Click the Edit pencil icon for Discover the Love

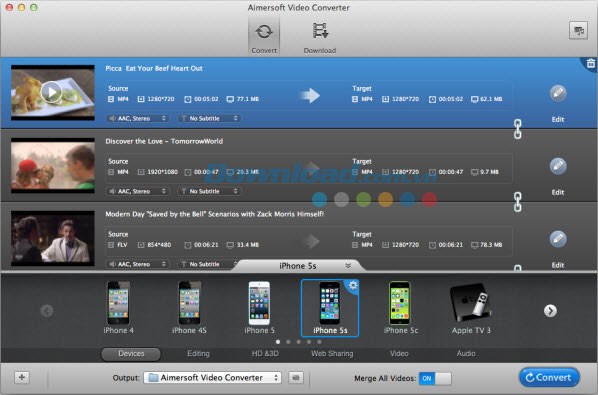(x=558, y=166)
